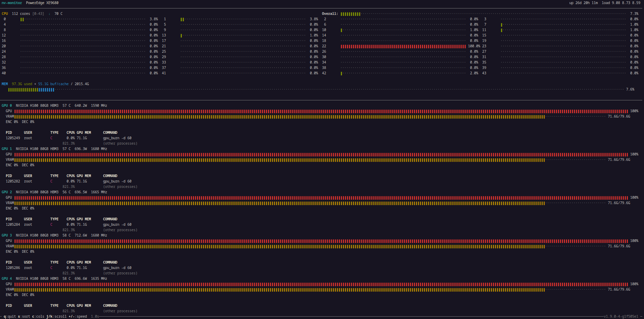Click the MEM usage bar
Screen dimensions: 644x319
pos(316,90)
